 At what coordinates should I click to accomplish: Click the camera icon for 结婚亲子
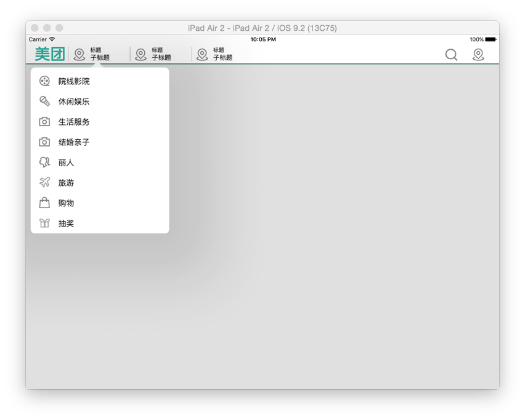pyautogui.click(x=44, y=142)
